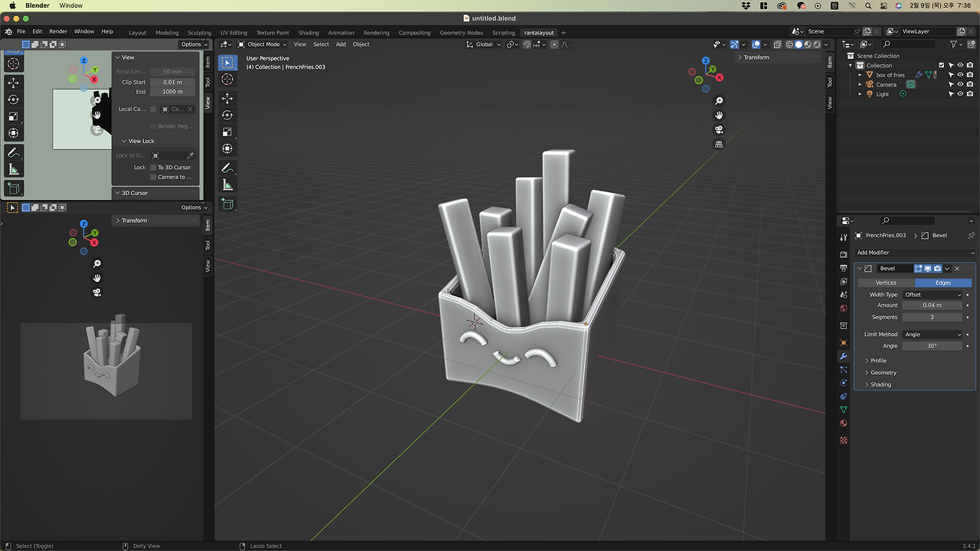Expand the Geometry subpanel
This screenshot has height=551, width=980.
click(881, 373)
